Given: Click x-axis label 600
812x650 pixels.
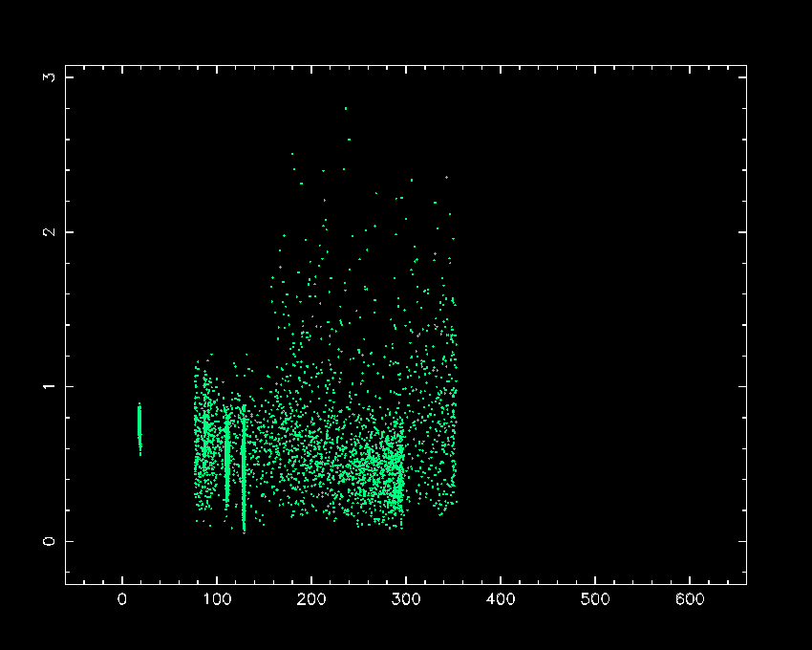Looking at the screenshot, I should [690, 599].
